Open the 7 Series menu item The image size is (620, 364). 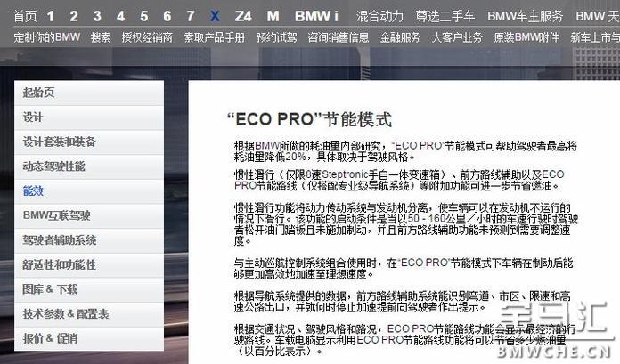[191, 16]
